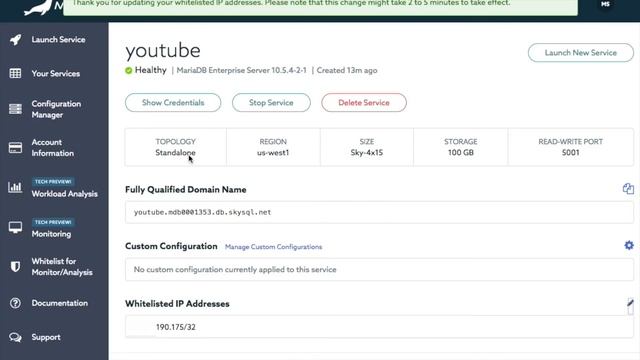Click the shield icon for Whitelist

16,267
